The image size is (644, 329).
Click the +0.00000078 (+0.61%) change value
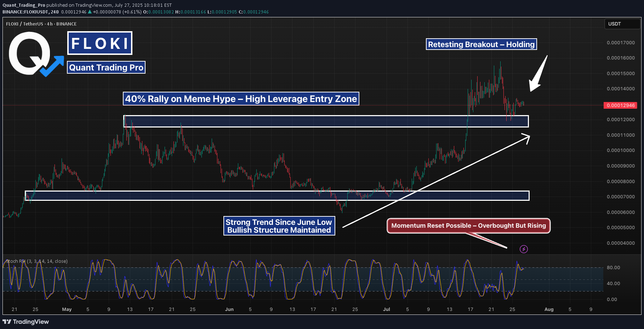pyautogui.click(x=117, y=12)
